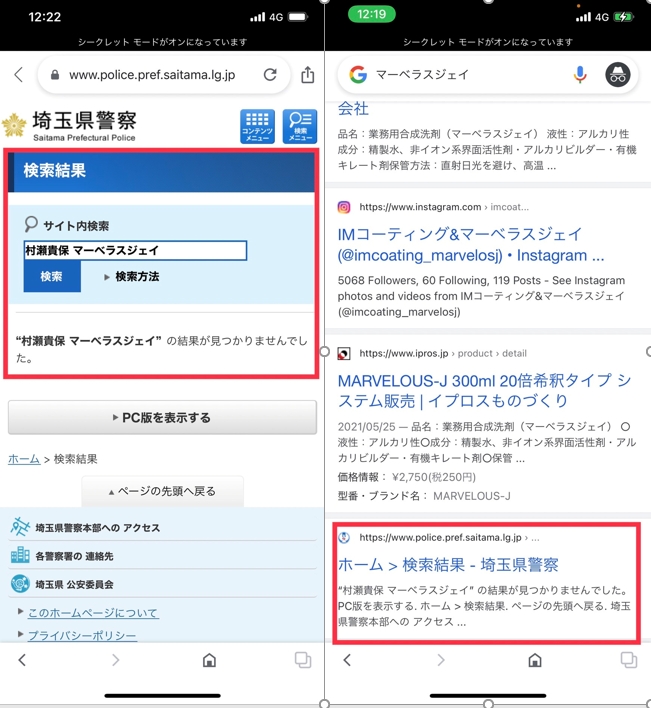651x708 pixels.
Task: Tap the back chevron beside police URL bar
Action: (x=19, y=75)
